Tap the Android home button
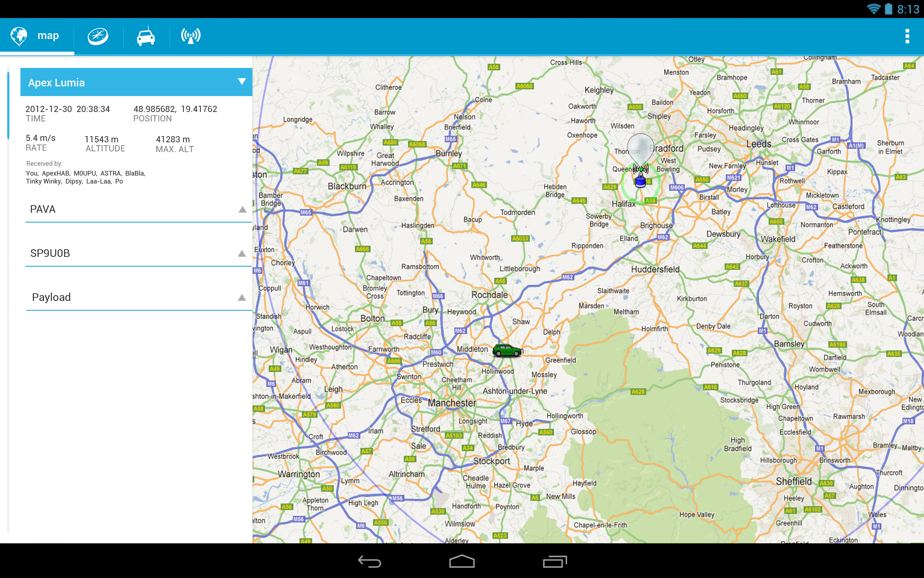The image size is (924, 578). pyautogui.click(x=462, y=561)
